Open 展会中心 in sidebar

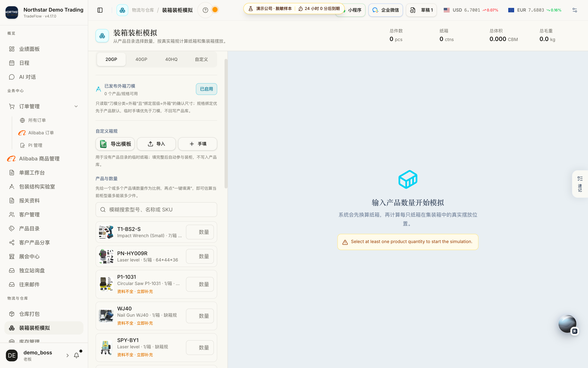[44, 256]
